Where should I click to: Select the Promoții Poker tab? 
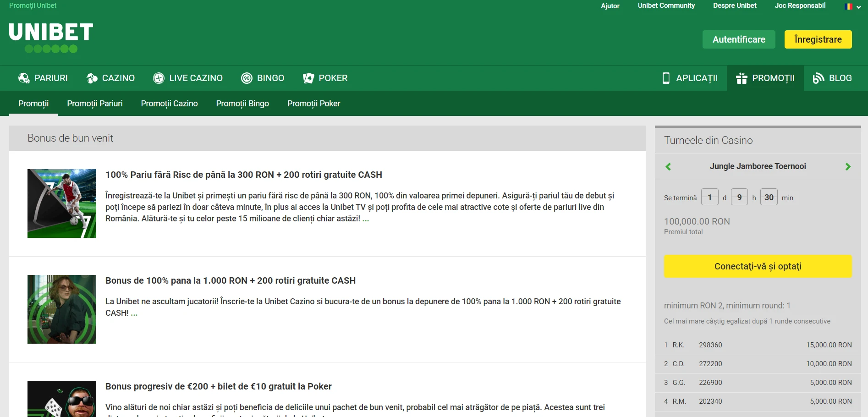pyautogui.click(x=314, y=104)
